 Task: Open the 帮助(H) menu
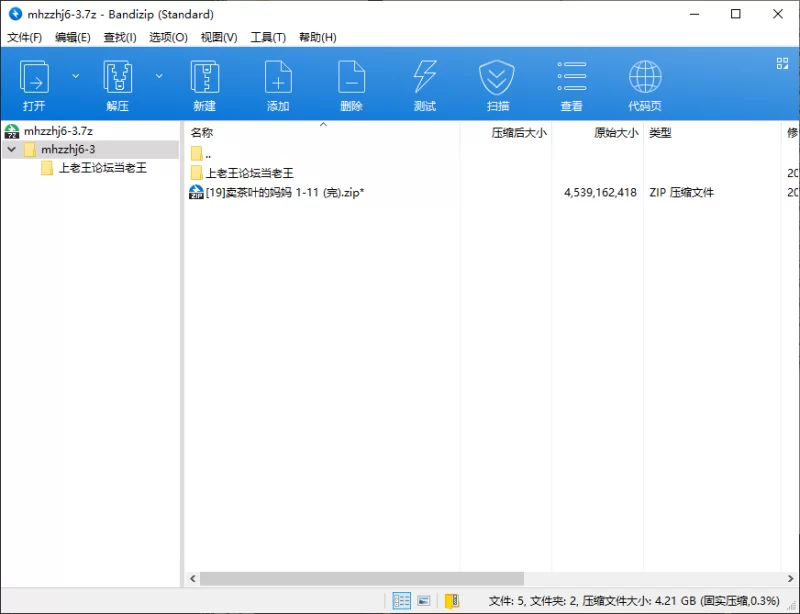[317, 37]
